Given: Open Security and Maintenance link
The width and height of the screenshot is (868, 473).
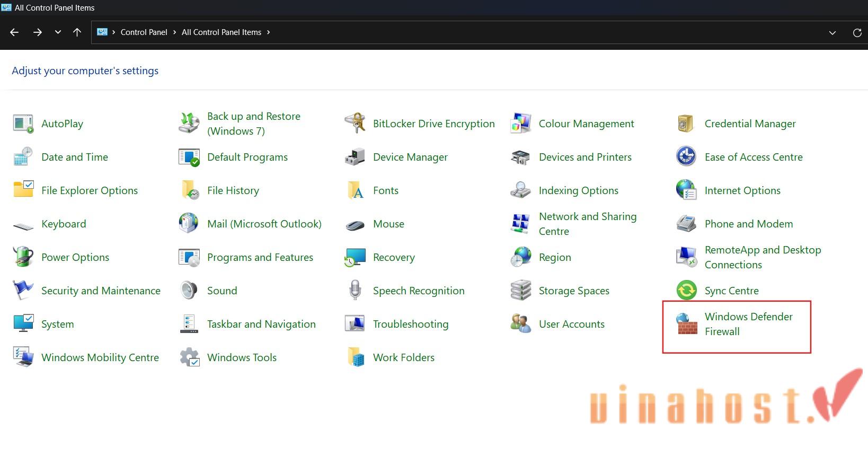Looking at the screenshot, I should pyautogui.click(x=101, y=291).
